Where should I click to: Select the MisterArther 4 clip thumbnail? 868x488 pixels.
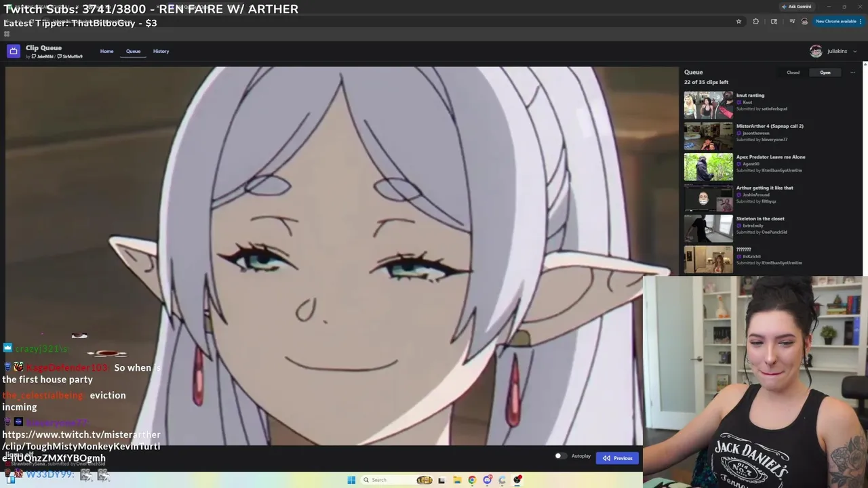(x=708, y=136)
